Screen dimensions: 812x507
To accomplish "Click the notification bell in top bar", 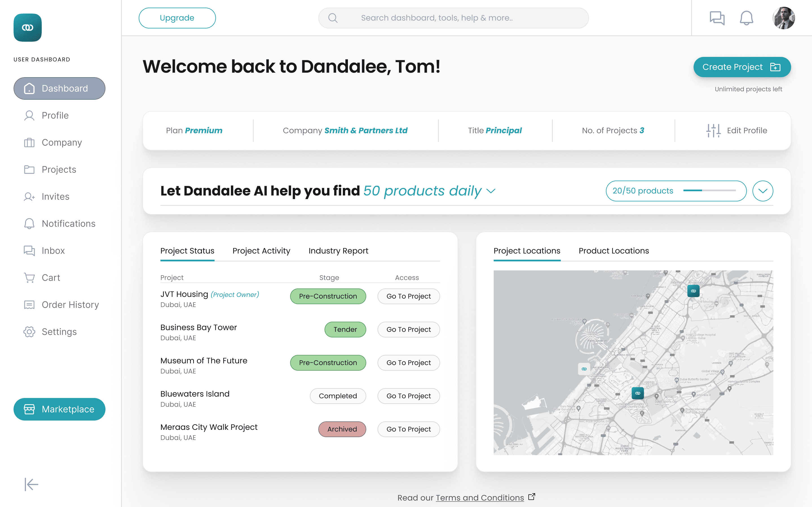I will tap(746, 18).
